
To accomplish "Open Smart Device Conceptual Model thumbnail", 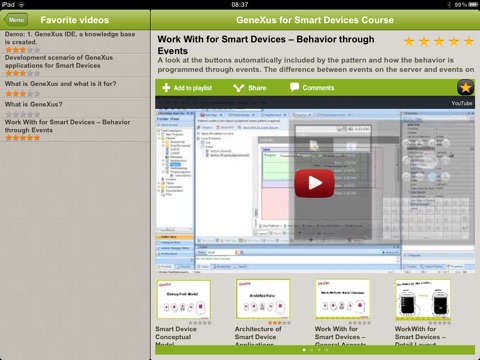I will pyautogui.click(x=183, y=300).
